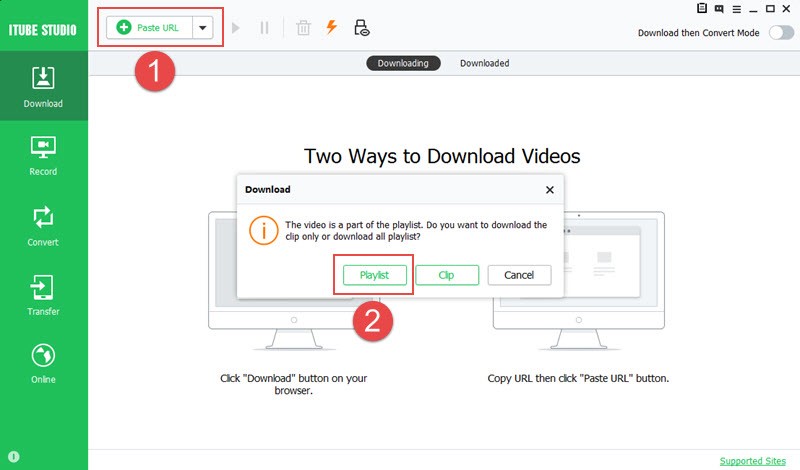Select the Downloading tab
This screenshot has height=470, width=800.
click(403, 63)
